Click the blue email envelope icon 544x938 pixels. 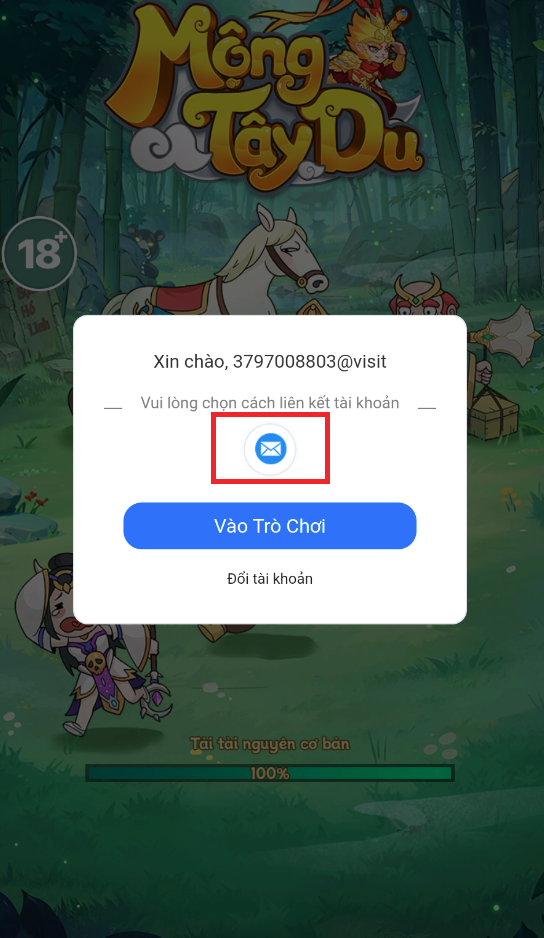[270, 449]
